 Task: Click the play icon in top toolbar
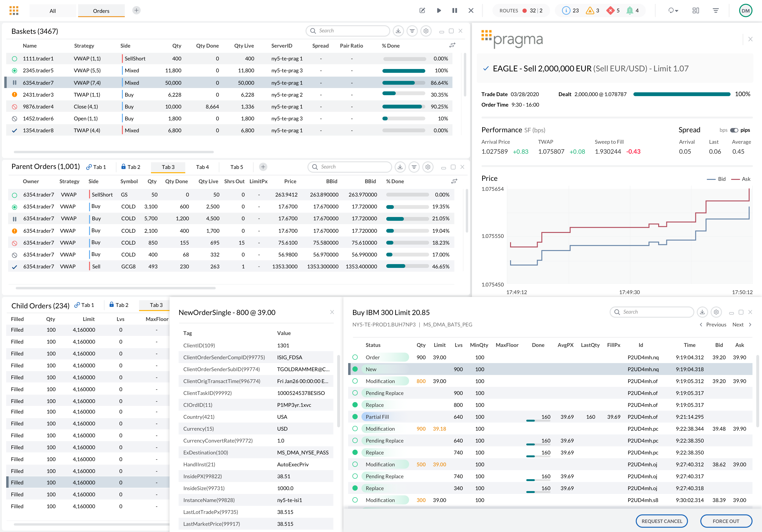point(439,11)
